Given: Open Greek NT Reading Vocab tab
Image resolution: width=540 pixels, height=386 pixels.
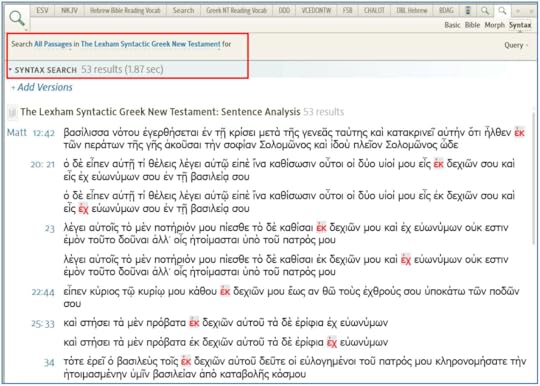Looking at the screenshot, I should 237,11.
